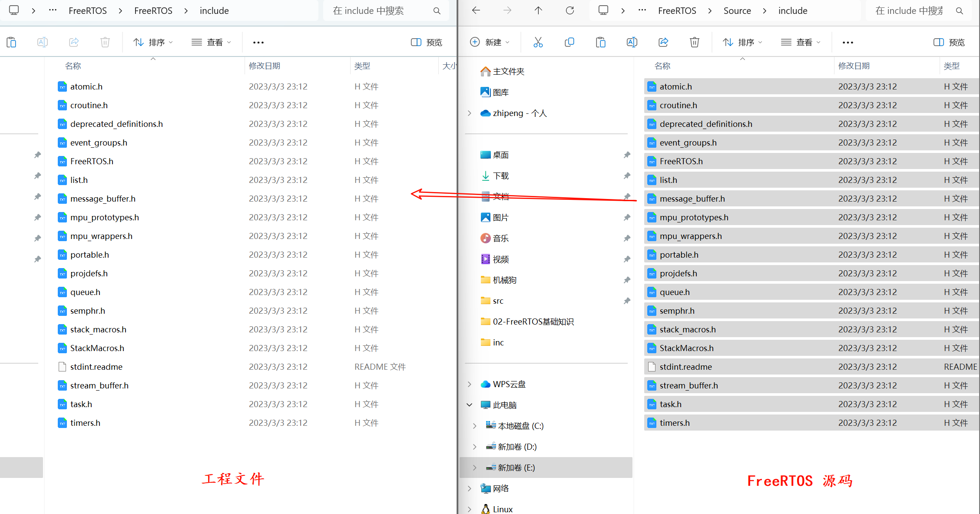Image resolution: width=980 pixels, height=514 pixels.
Task: Expand the WPS云盘 tree node
Action: (x=470, y=385)
